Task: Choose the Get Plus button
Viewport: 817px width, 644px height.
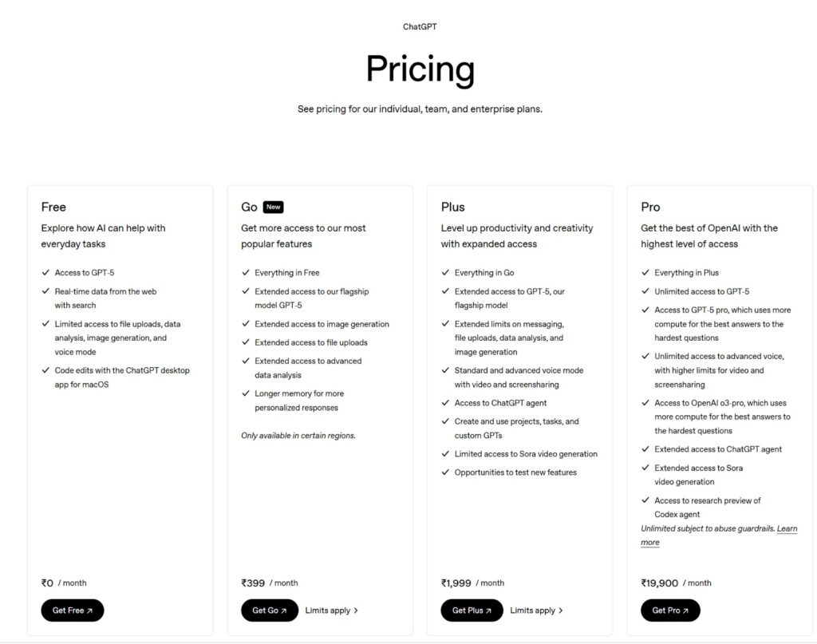Action: [472, 610]
